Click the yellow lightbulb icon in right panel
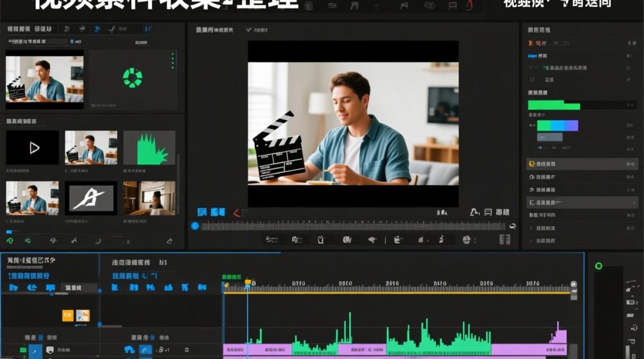Image resolution: width=644 pixels, height=359 pixels. (531, 164)
